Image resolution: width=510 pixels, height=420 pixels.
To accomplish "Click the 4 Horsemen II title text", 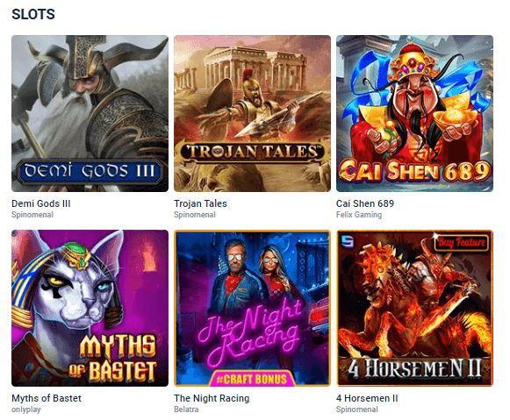I will 367,398.
